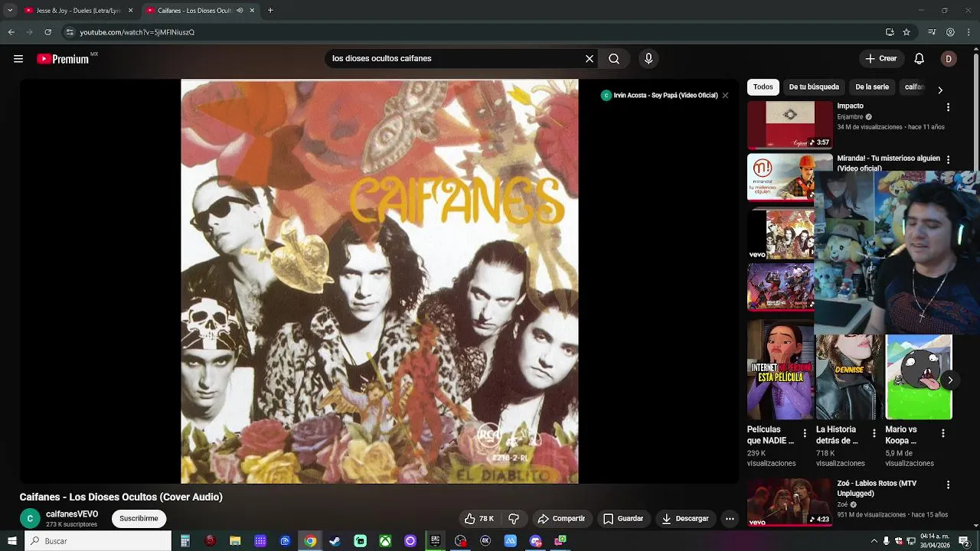Reload the YouTube page
The width and height of the screenshot is (980, 551).
[47, 32]
